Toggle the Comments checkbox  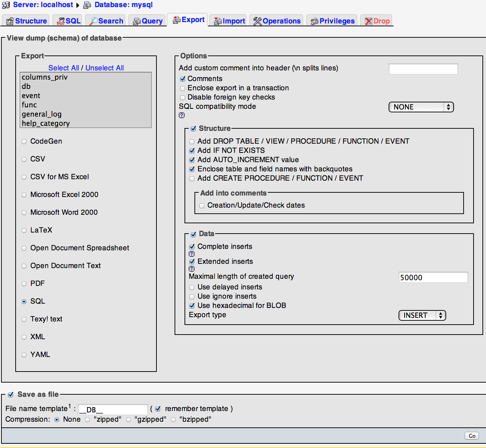(183, 79)
